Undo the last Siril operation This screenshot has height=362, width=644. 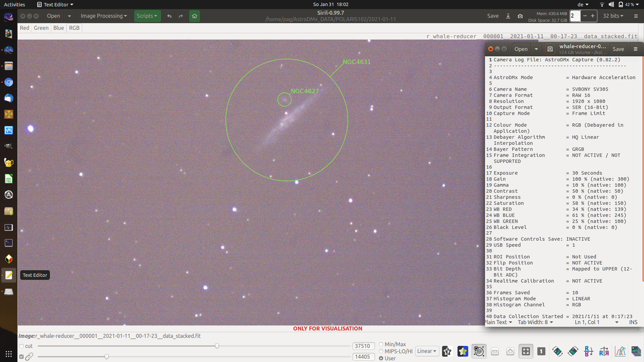point(169,16)
